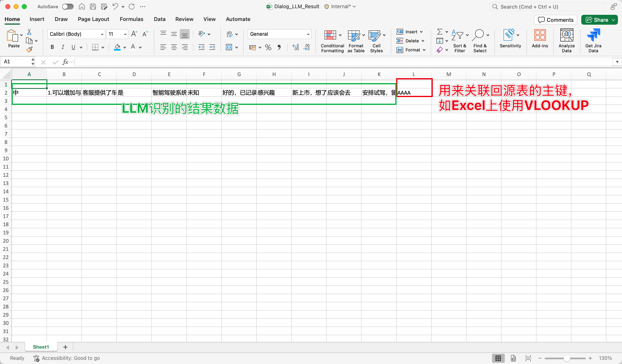Apply italic formatting
The height and width of the screenshot is (364, 622).
(x=63, y=47)
